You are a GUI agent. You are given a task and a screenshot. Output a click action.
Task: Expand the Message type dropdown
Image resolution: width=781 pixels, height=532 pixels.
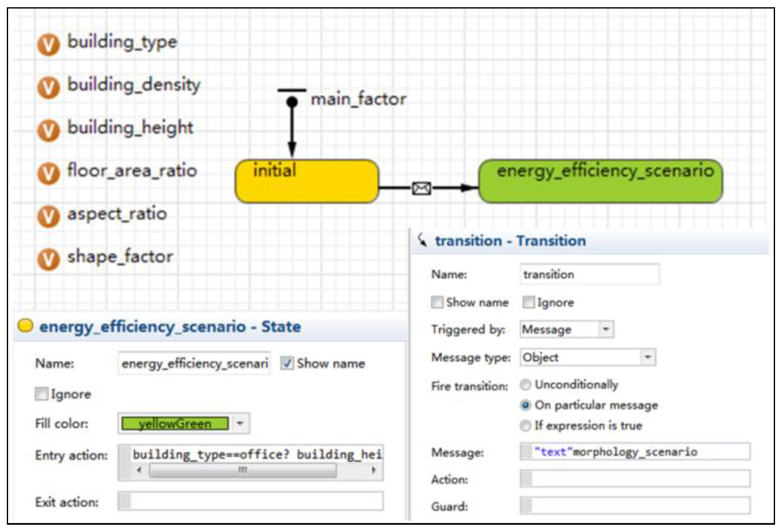(647, 357)
